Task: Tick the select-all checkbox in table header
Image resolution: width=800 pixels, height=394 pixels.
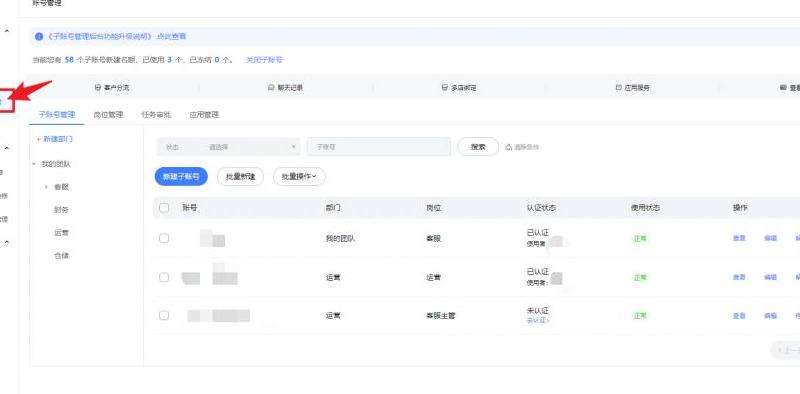Action: (164, 208)
